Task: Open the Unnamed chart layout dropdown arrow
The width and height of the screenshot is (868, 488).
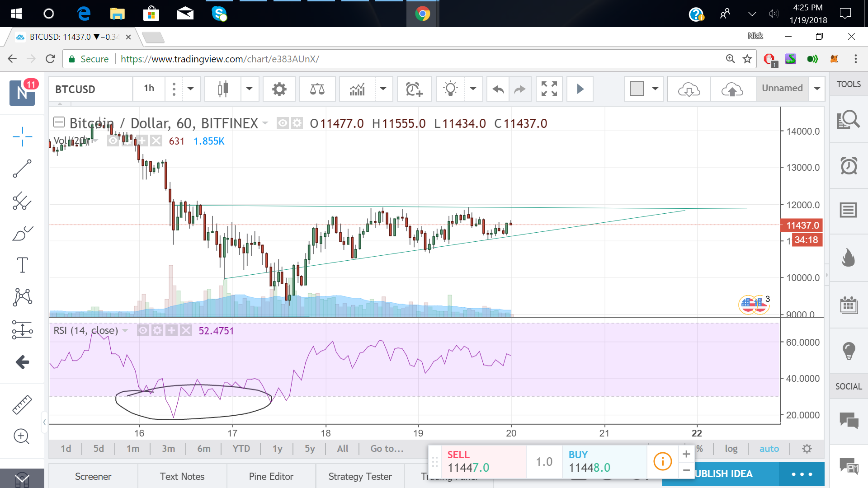Action: click(817, 89)
